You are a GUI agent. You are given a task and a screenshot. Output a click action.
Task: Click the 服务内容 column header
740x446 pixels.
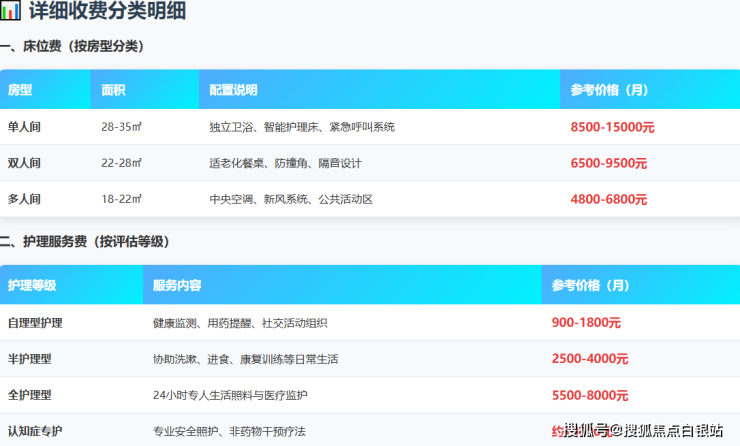(177, 285)
